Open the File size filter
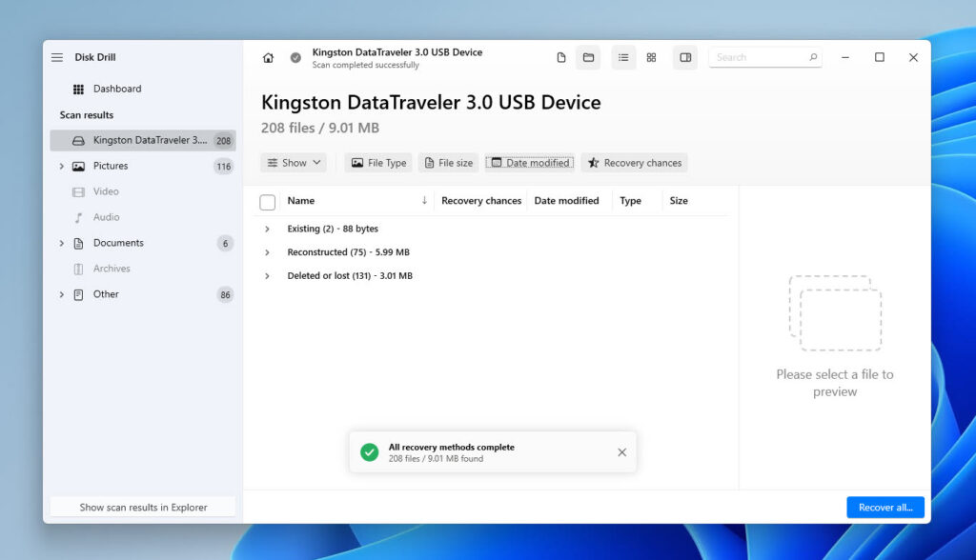This screenshot has height=560, width=976. 448,163
